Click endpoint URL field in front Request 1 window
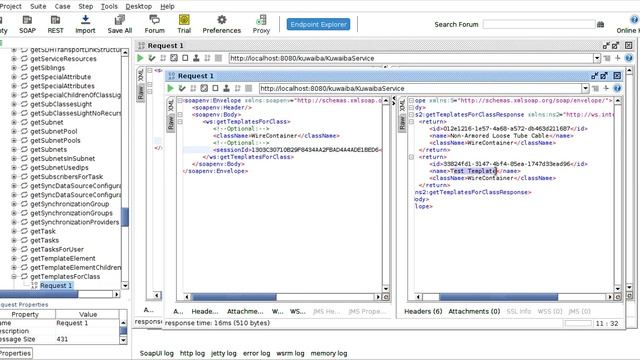This screenshot has width=640, height=360. click(x=420, y=88)
